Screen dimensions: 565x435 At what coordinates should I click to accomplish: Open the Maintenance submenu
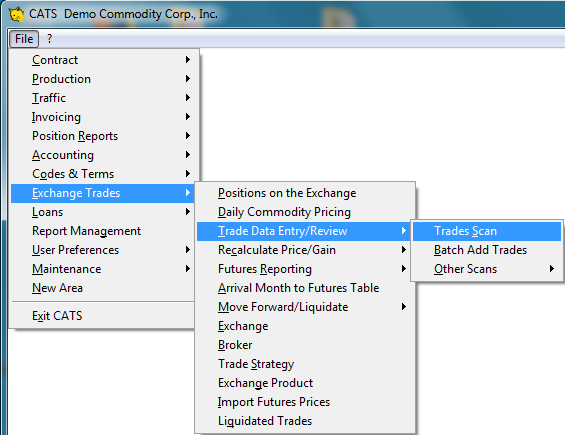point(103,269)
